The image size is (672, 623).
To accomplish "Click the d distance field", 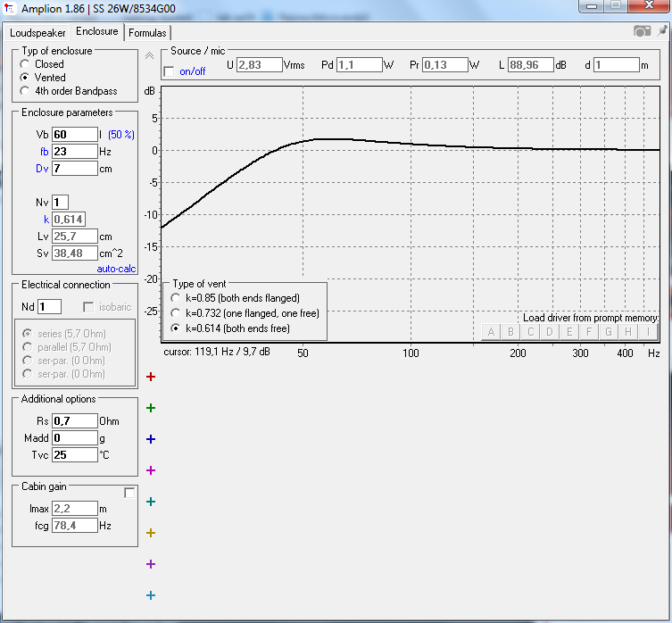I will [617, 65].
